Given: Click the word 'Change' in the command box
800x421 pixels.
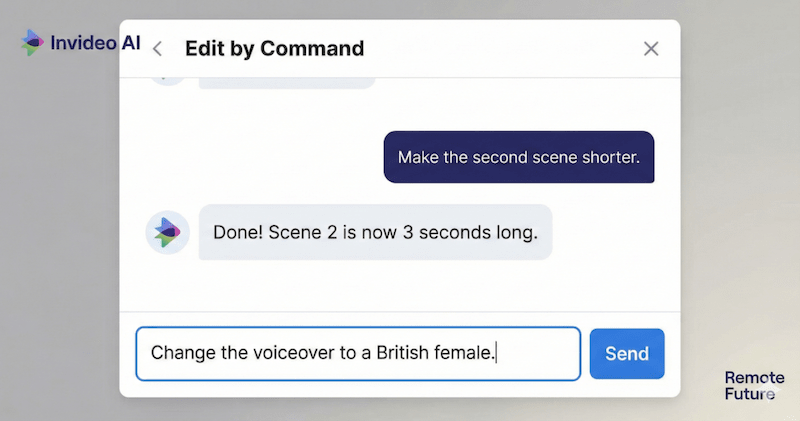Looking at the screenshot, I should coord(180,353).
